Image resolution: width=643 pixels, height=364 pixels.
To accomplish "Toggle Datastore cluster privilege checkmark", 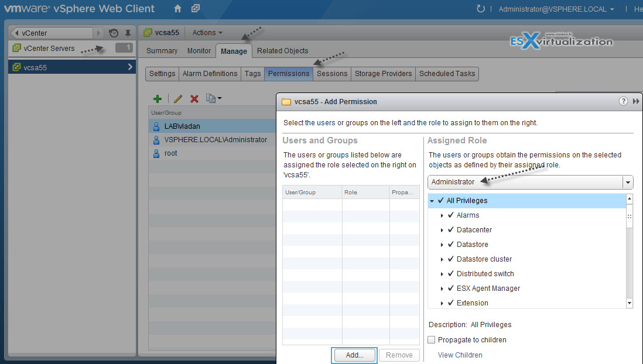I will [451, 259].
